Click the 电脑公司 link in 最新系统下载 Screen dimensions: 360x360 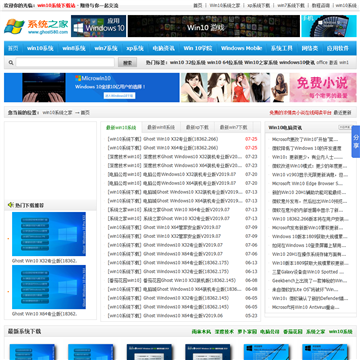270,332
